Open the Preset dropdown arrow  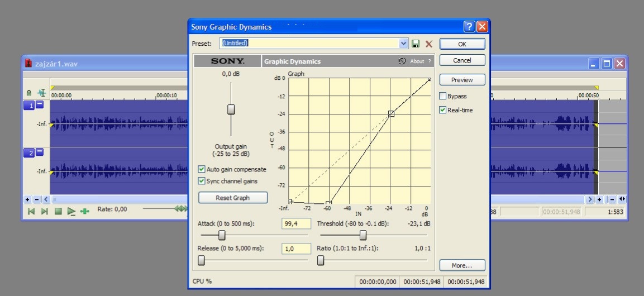(x=404, y=44)
